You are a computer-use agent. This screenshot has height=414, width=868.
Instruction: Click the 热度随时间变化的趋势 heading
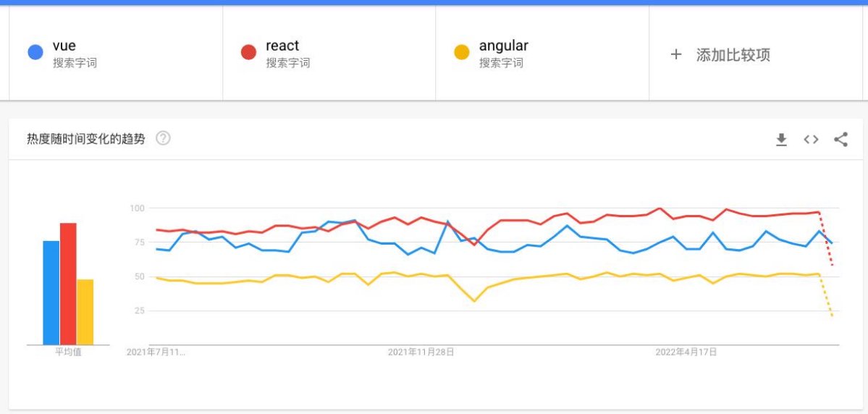[86, 139]
